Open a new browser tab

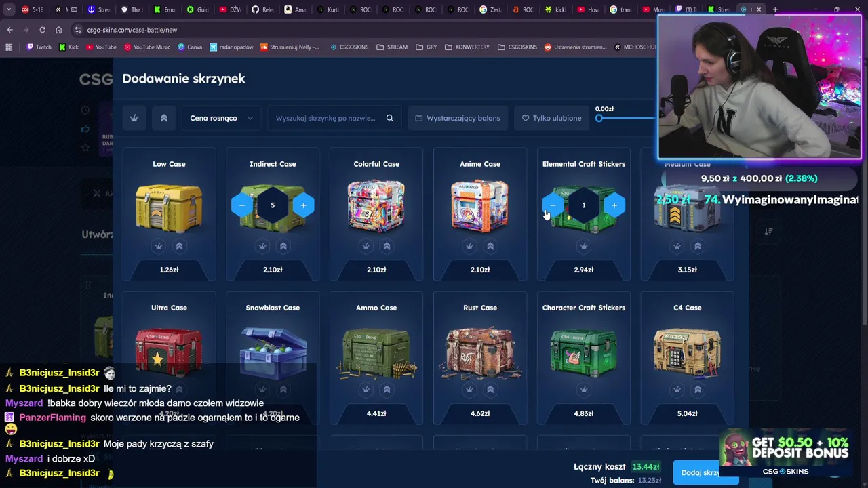click(x=775, y=9)
